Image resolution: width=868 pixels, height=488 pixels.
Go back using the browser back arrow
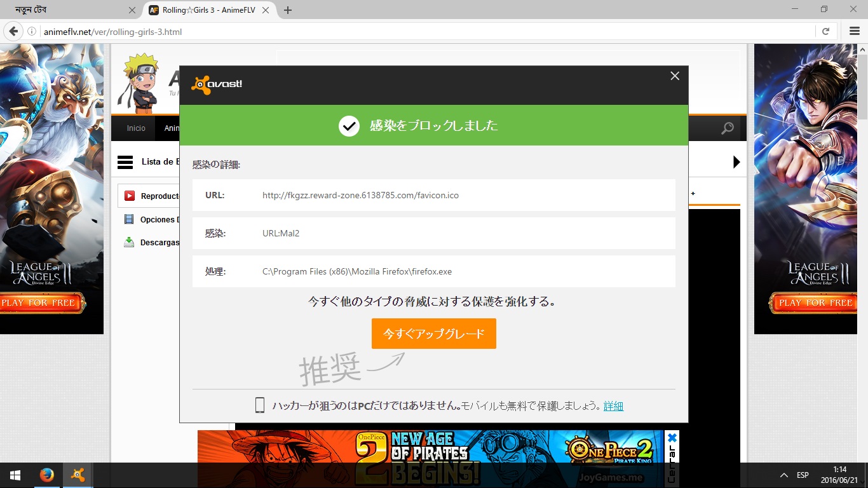tap(12, 31)
